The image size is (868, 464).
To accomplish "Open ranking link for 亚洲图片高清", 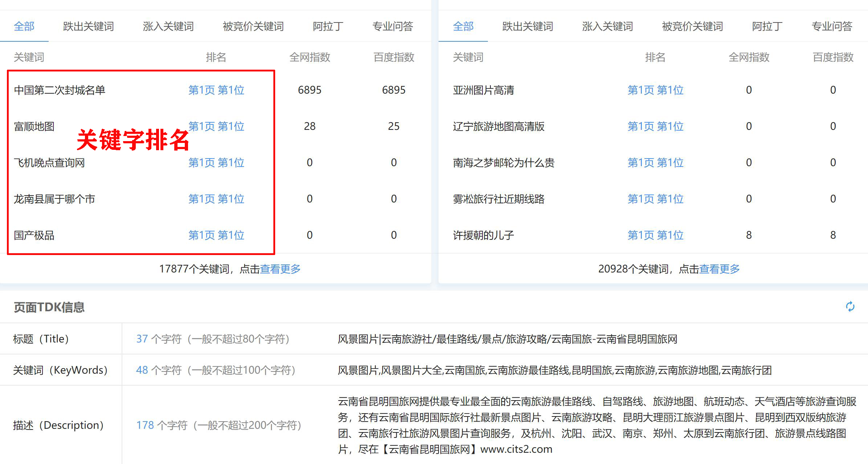I will [656, 90].
